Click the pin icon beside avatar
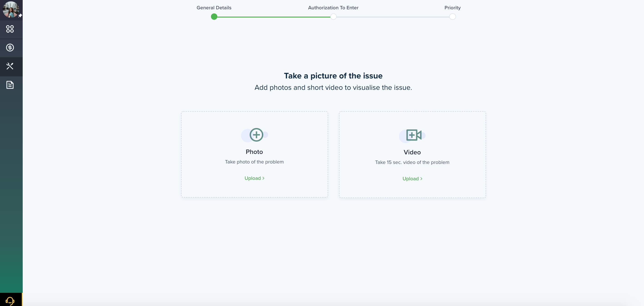Viewport: 644px width, 306px height. coord(20,15)
